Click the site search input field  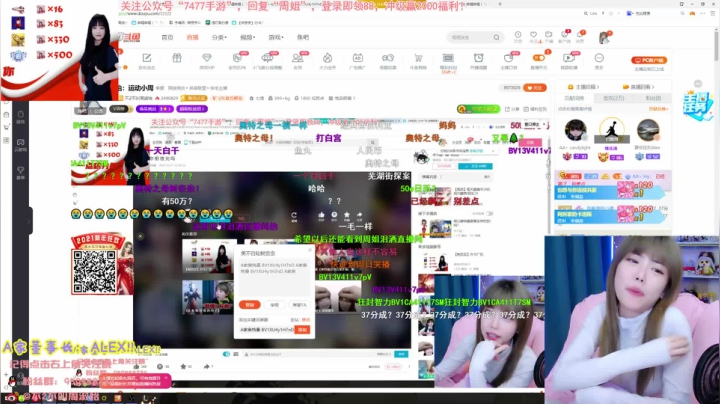471,37
